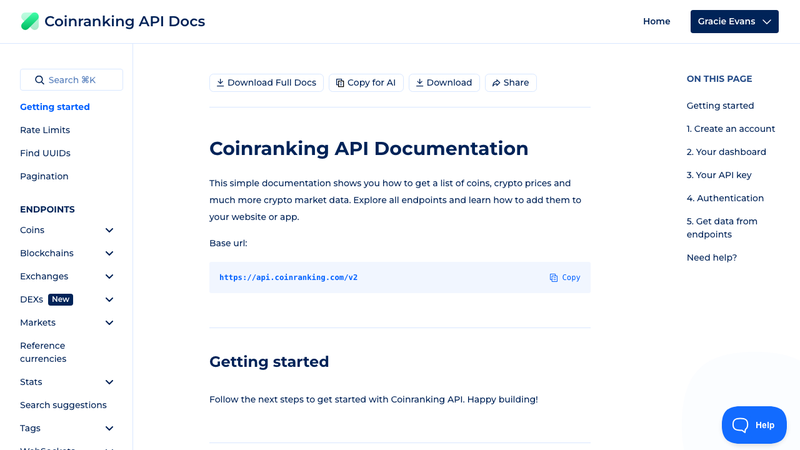Jump to 5. Get data from endpoints
The width and height of the screenshot is (800, 450).
tap(722, 228)
